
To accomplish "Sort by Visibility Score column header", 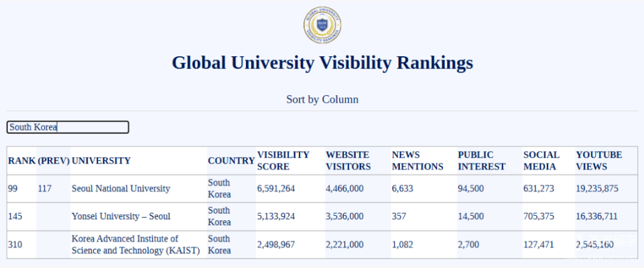I will click(x=283, y=161).
